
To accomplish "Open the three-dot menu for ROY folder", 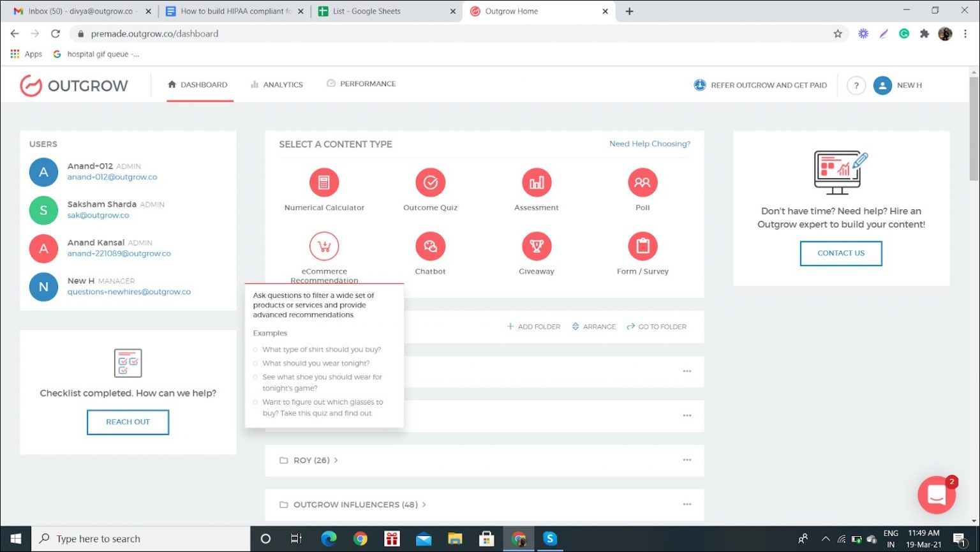I will (687, 460).
